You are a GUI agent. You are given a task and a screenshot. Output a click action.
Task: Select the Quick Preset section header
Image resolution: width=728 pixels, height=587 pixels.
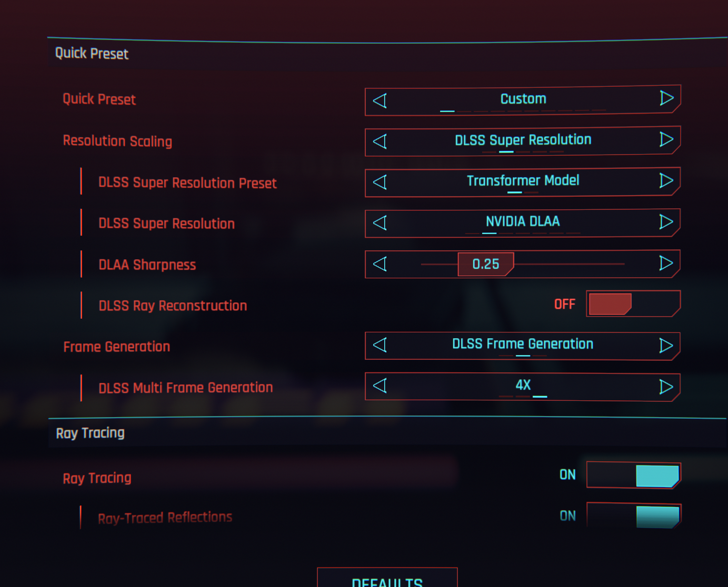[x=92, y=54]
